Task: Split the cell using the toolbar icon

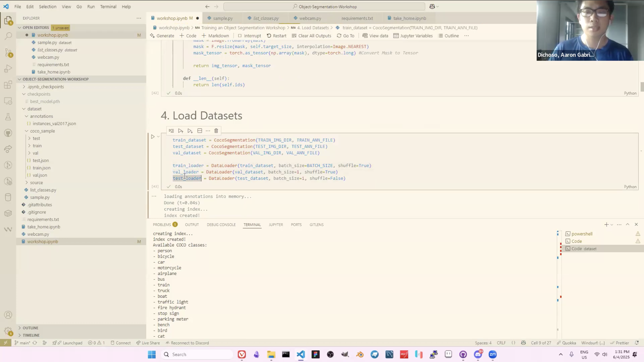Action: (200, 131)
